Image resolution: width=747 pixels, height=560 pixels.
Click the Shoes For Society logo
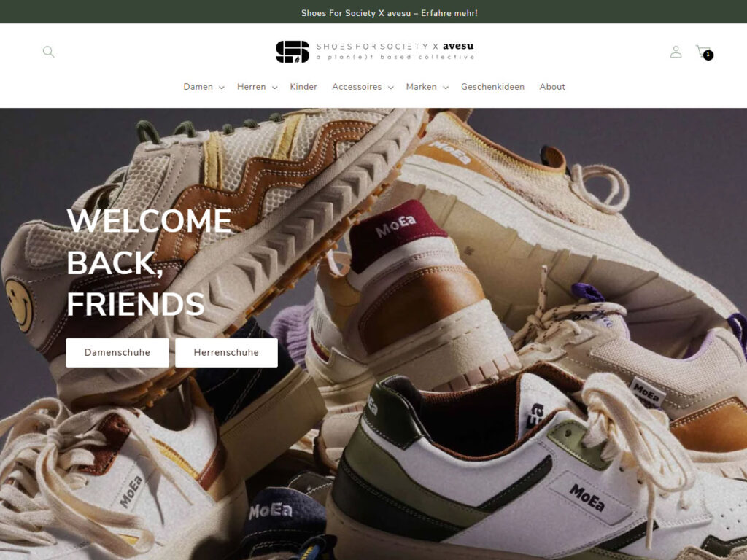pyautogui.click(x=374, y=52)
